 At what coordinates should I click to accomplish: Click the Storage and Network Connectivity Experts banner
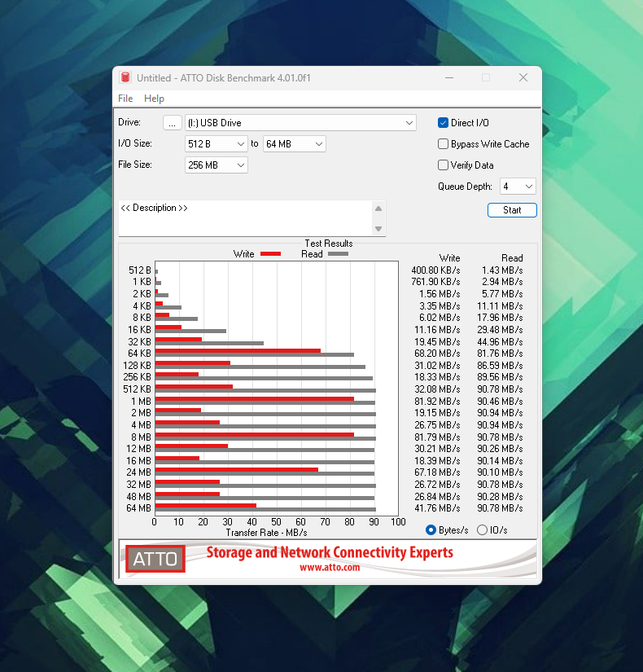click(330, 552)
